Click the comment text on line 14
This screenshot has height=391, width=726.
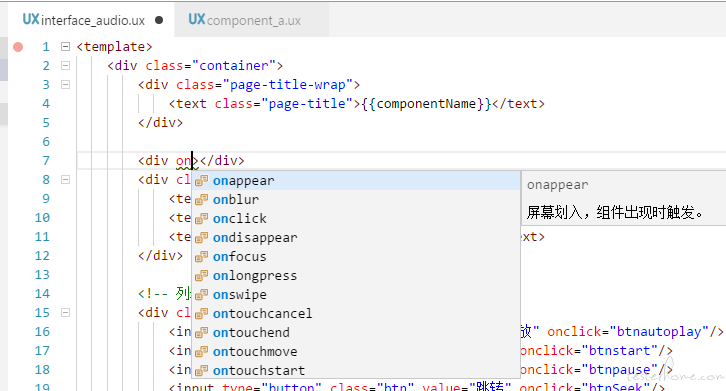[x=164, y=294]
